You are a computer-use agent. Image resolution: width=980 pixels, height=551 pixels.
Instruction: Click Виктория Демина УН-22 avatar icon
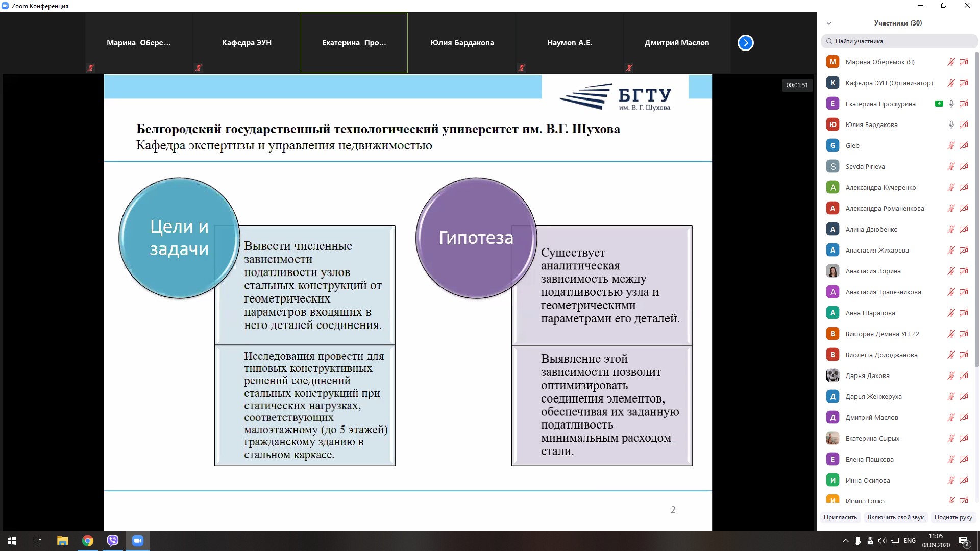pos(832,334)
